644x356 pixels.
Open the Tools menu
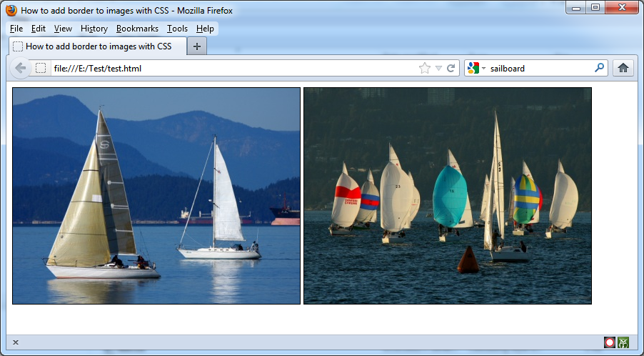(x=177, y=29)
